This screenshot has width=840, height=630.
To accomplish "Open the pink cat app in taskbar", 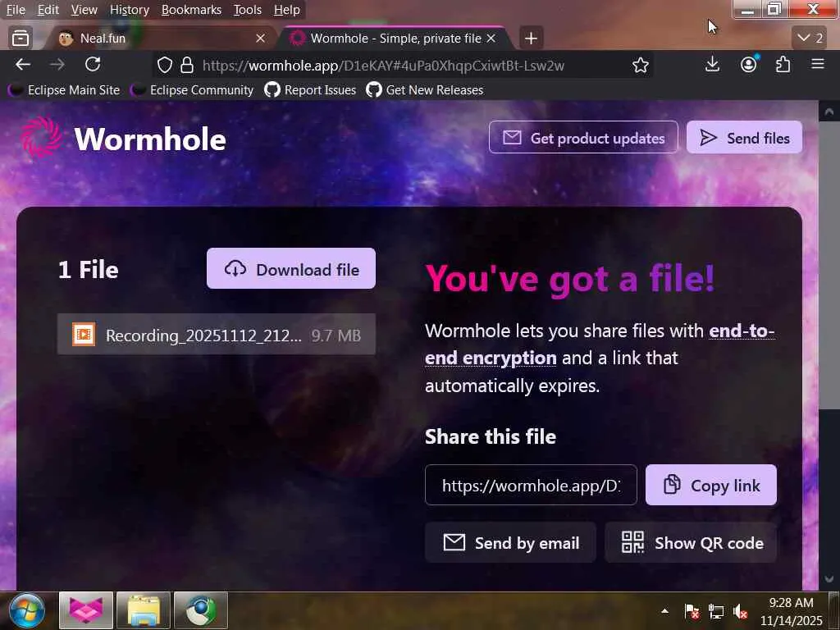I will (x=85, y=610).
